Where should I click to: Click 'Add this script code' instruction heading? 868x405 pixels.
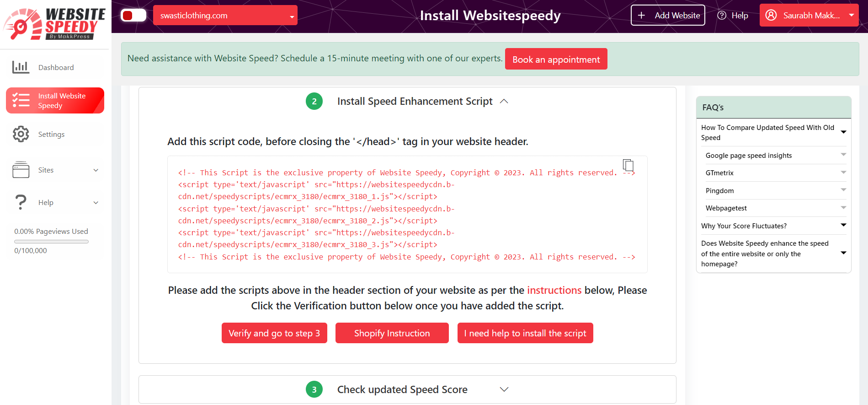(x=347, y=142)
